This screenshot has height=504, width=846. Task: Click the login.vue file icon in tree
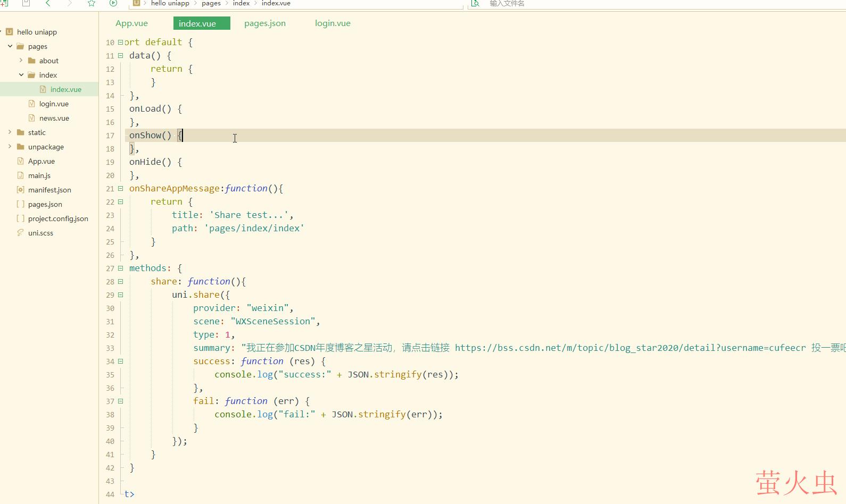(x=31, y=104)
